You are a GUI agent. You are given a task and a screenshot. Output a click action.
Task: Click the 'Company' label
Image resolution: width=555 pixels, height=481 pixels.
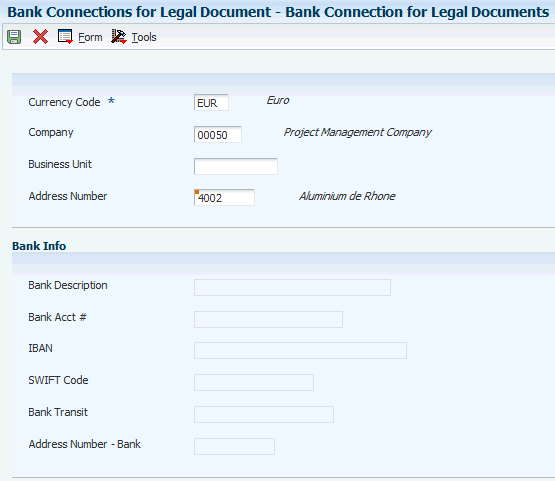51,132
